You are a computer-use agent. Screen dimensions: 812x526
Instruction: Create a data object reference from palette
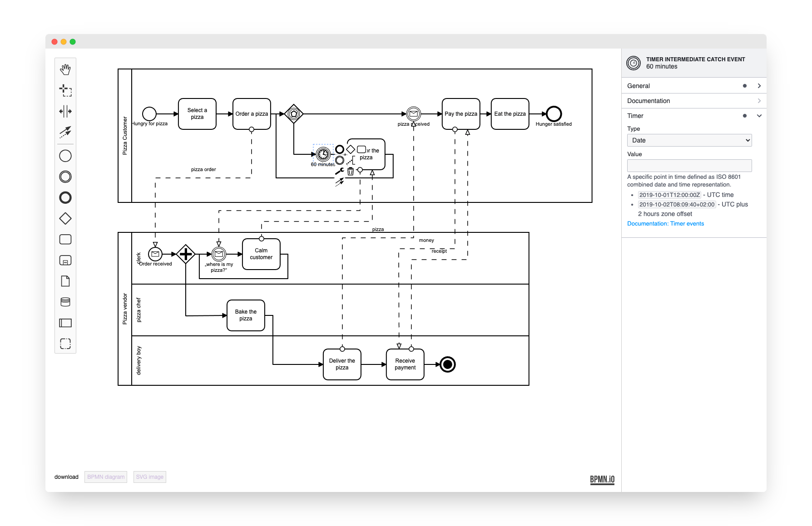pyautogui.click(x=65, y=281)
